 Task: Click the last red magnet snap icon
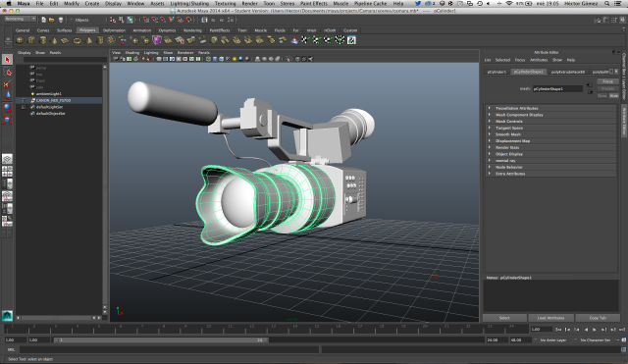(188, 20)
